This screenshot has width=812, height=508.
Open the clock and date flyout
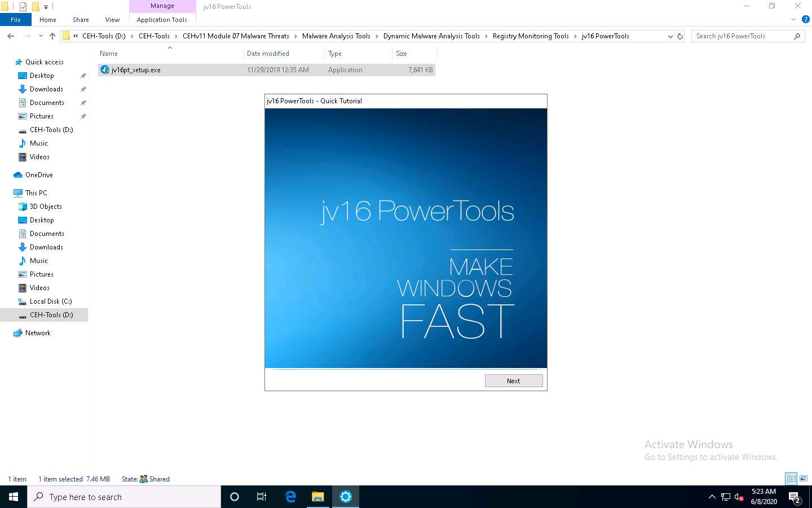(x=764, y=497)
